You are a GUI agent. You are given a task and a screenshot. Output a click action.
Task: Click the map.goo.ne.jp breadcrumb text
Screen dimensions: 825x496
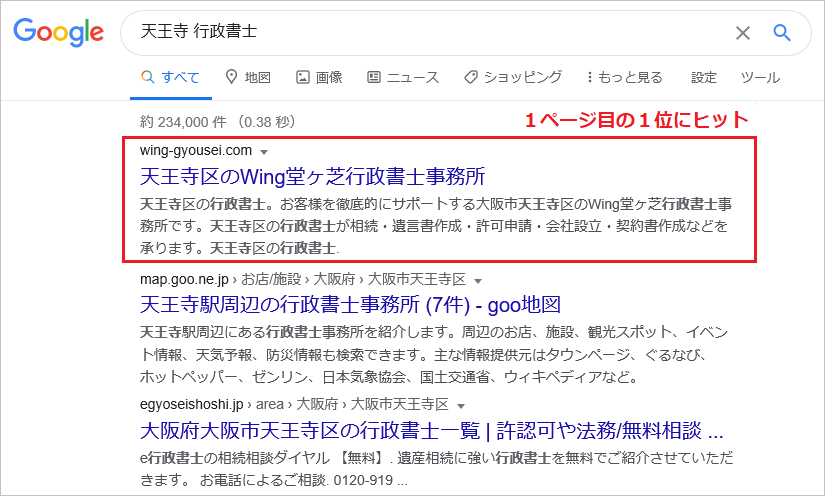tap(303, 279)
